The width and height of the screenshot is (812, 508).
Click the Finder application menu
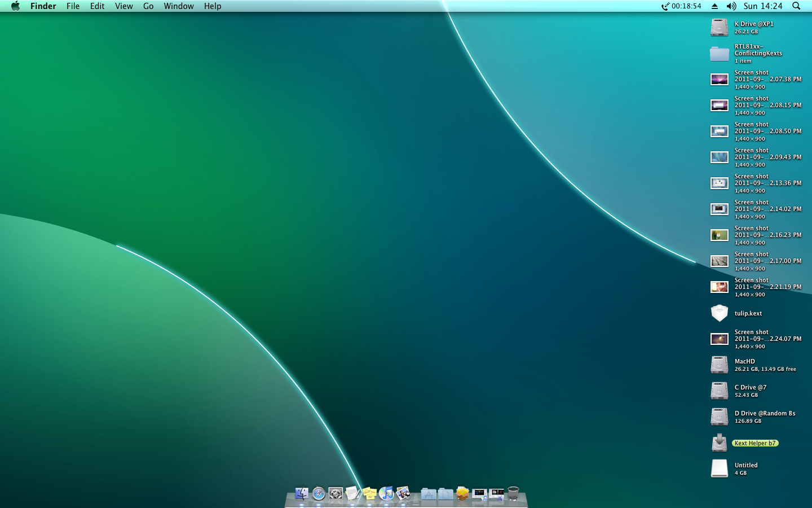[x=43, y=6]
